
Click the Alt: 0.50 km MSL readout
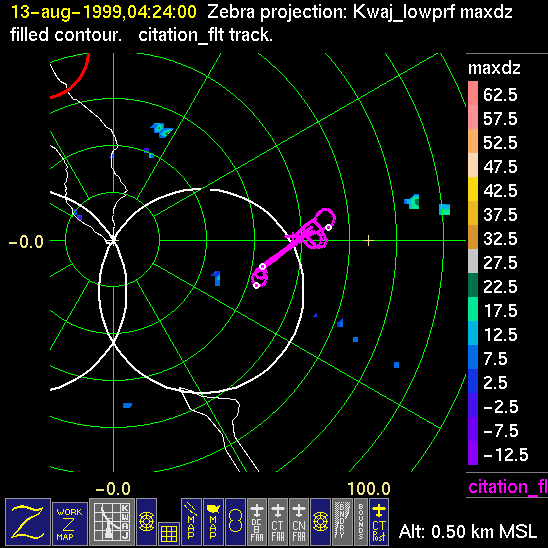click(468, 532)
